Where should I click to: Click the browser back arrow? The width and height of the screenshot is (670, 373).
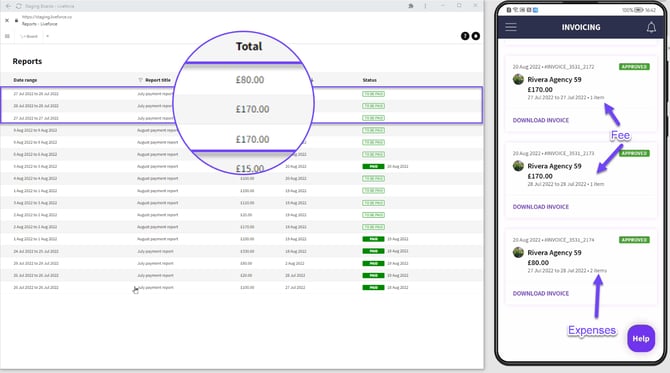pyautogui.click(x=8, y=6)
